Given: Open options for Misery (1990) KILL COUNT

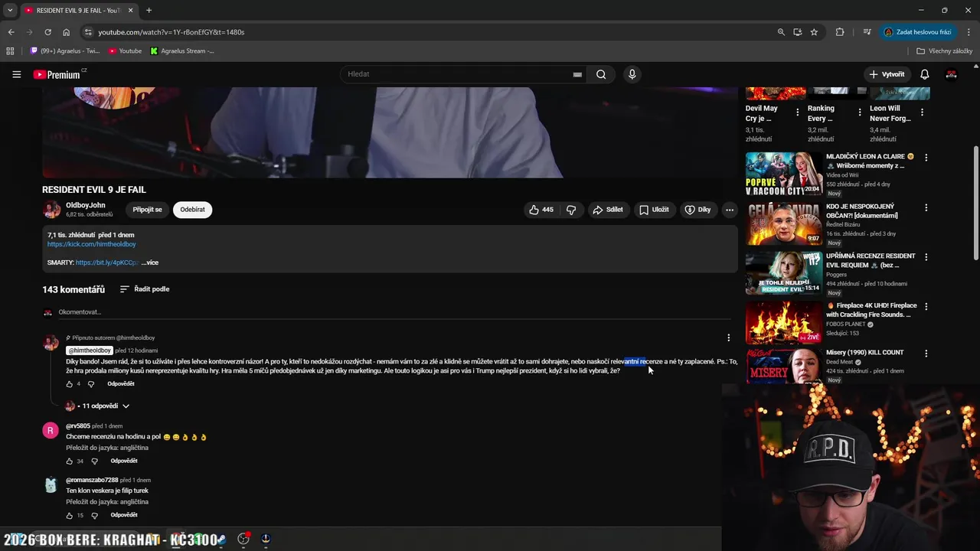Looking at the screenshot, I should coord(926,353).
